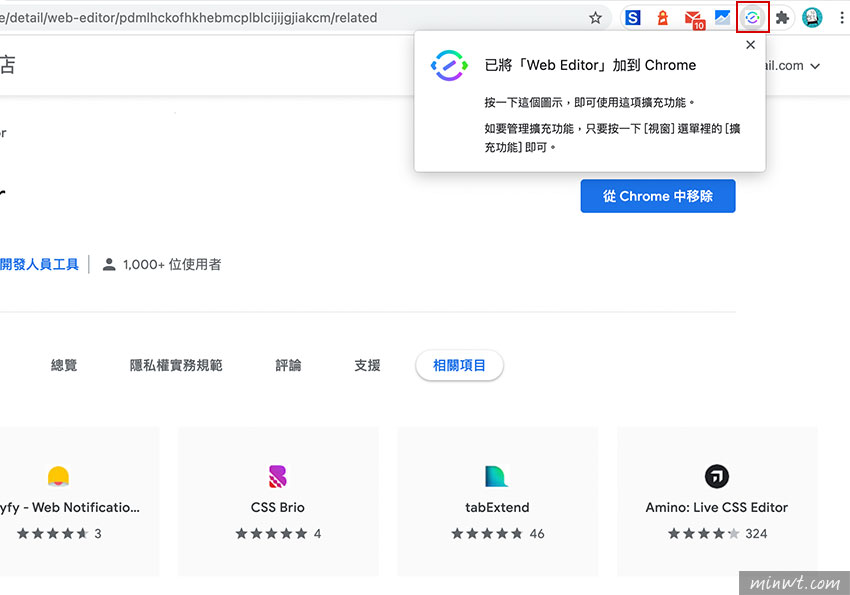Open the Amino: Live CSS Editor card
Image resolution: width=850 pixels, height=595 pixels.
[717, 501]
